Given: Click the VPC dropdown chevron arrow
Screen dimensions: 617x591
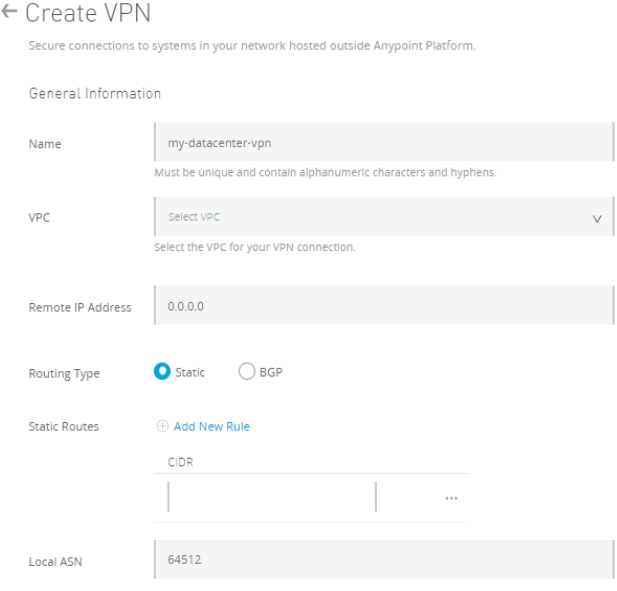Looking at the screenshot, I should tap(597, 218).
